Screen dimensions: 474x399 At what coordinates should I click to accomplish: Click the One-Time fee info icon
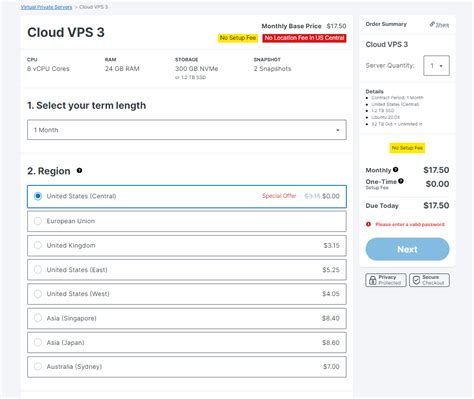coord(401,181)
